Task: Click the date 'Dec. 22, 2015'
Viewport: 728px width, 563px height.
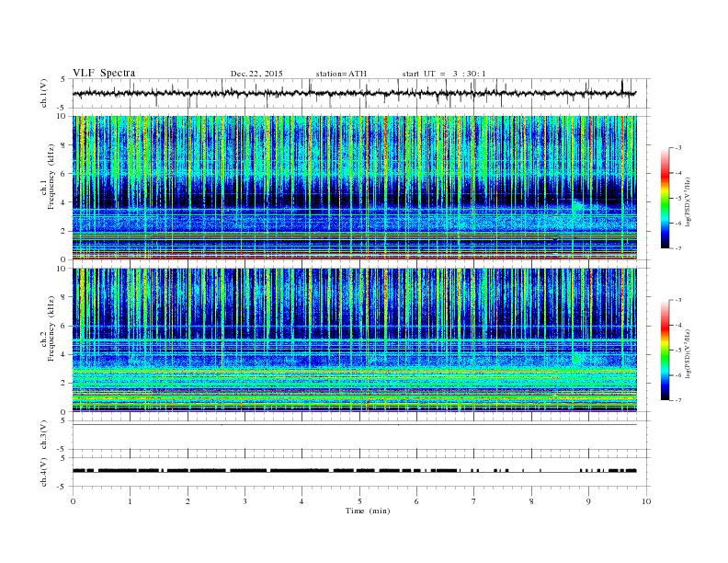Action: [x=256, y=74]
